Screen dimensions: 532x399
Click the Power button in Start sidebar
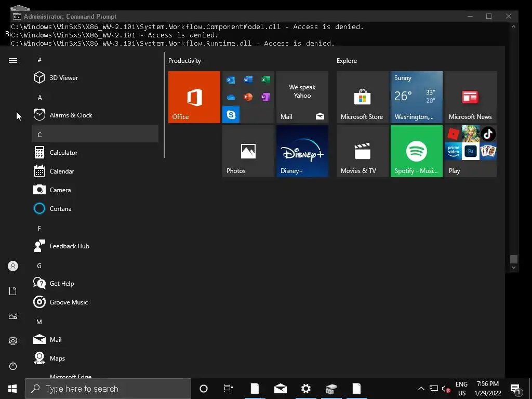[13, 366]
